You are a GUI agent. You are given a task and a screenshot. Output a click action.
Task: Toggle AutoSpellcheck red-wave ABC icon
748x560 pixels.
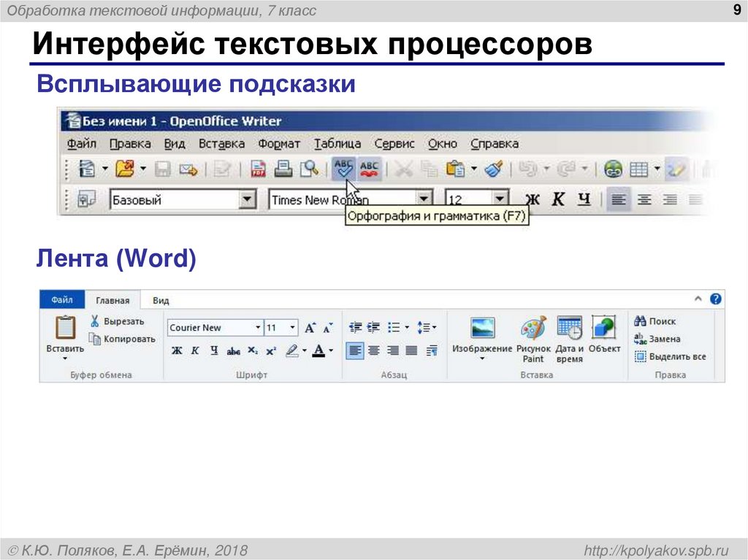(x=369, y=169)
